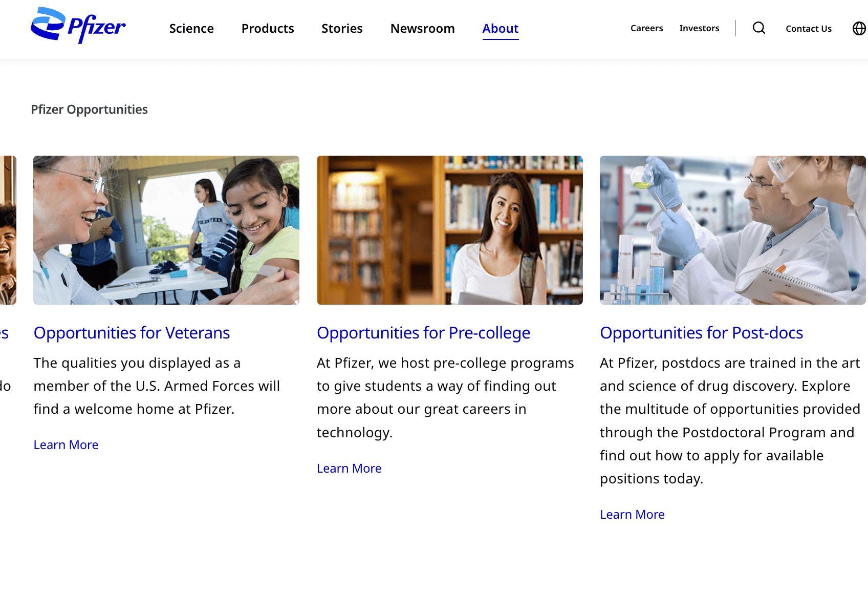The width and height of the screenshot is (868, 594).
Task: Click Learn More under Pre-college
Action: [x=349, y=469]
